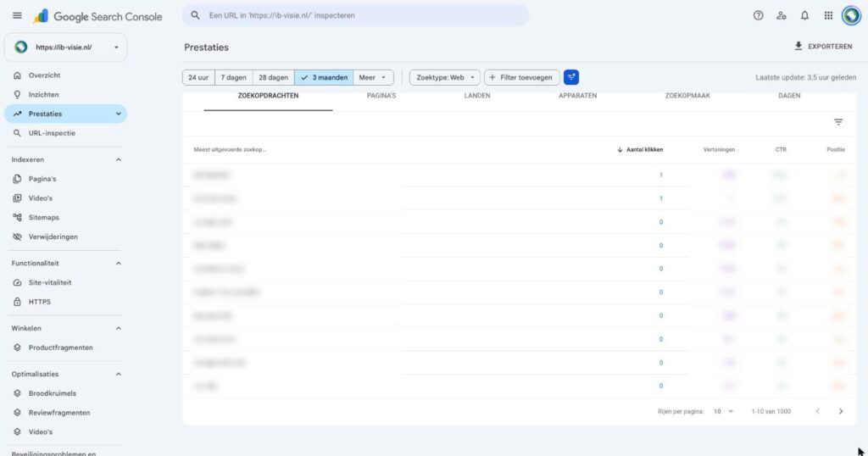Open the rows per page dropdown

(x=723, y=411)
